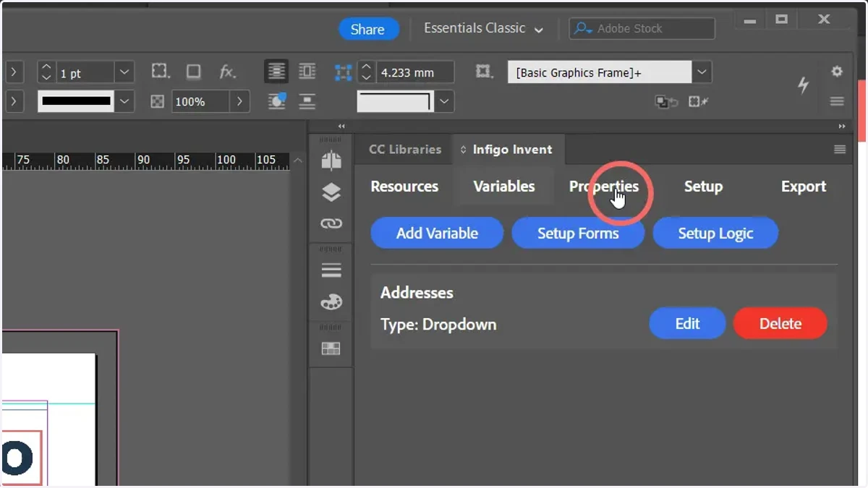868x488 pixels.
Task: Click the frame fitting icon before object style
Action: point(484,72)
